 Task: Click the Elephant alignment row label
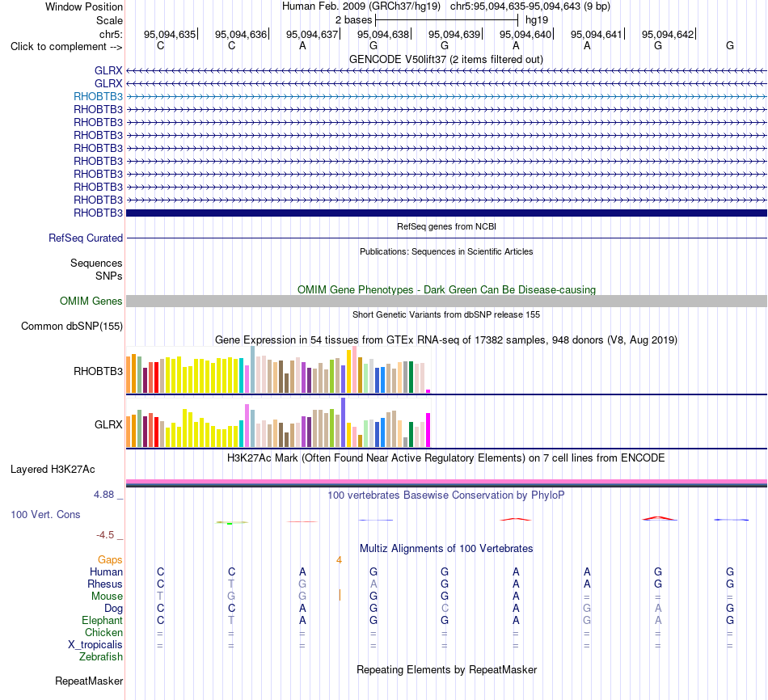[x=102, y=621]
